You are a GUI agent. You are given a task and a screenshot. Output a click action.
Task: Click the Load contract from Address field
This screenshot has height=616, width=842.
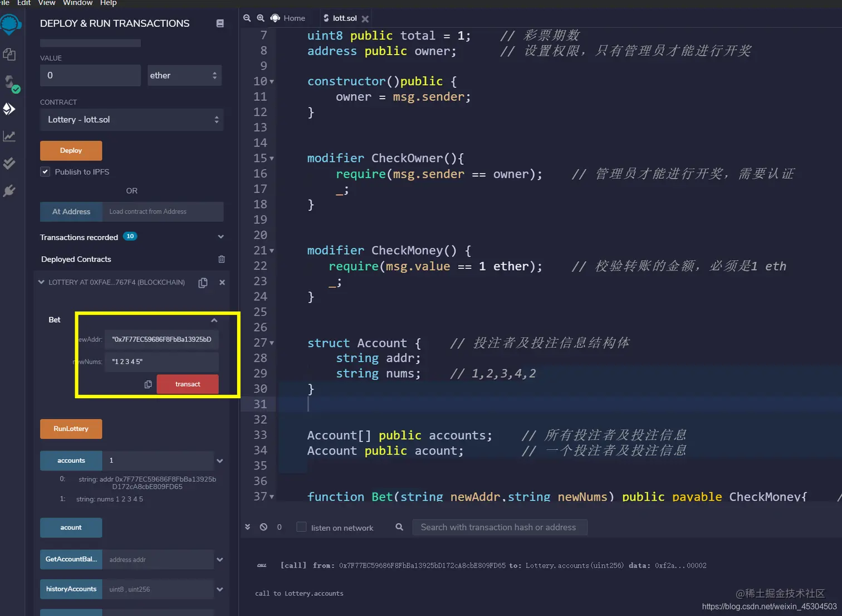coord(163,212)
